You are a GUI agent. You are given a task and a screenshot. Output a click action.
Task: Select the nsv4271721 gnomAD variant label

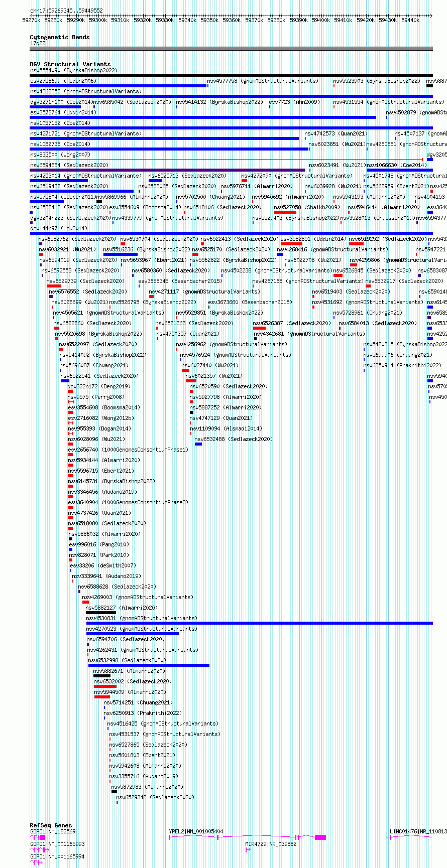[x=86, y=133]
